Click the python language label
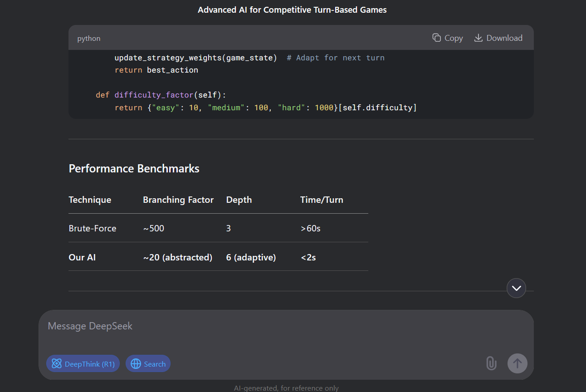 (x=89, y=39)
